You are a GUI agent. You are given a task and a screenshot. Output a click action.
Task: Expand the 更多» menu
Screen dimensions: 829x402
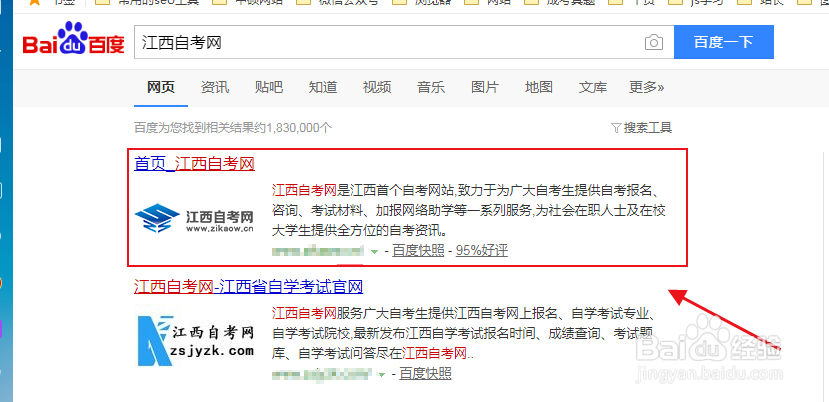(x=647, y=87)
